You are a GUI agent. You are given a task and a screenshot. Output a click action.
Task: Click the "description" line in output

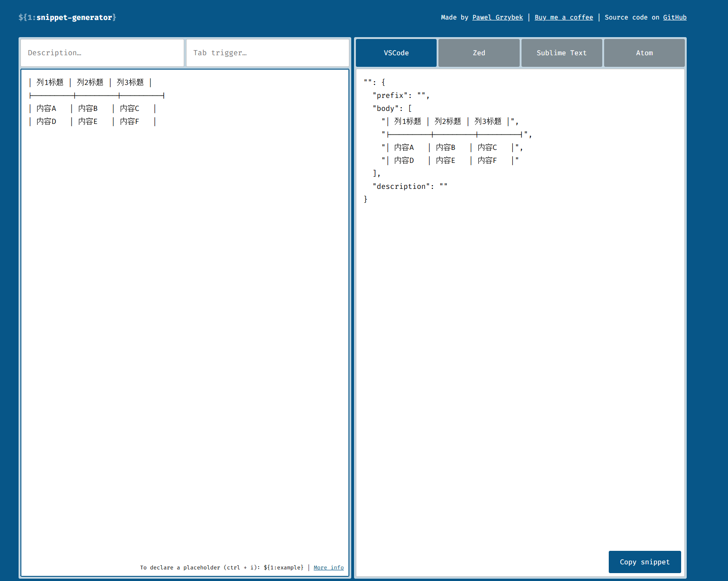click(410, 186)
